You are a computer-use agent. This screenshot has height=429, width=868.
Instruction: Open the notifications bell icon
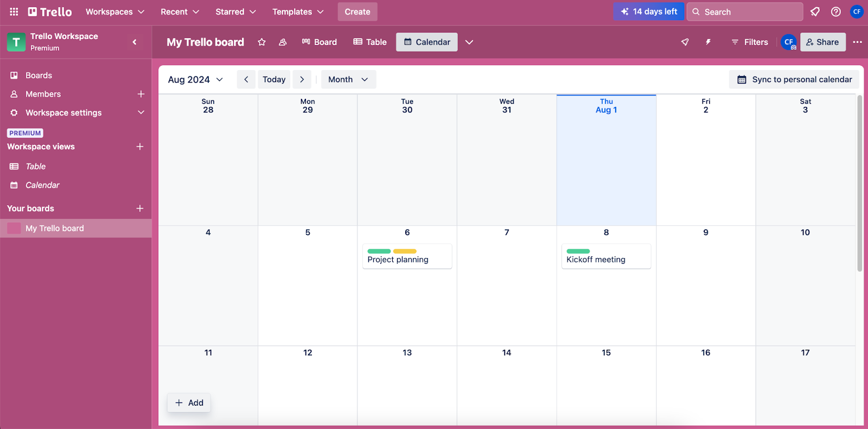(x=815, y=11)
